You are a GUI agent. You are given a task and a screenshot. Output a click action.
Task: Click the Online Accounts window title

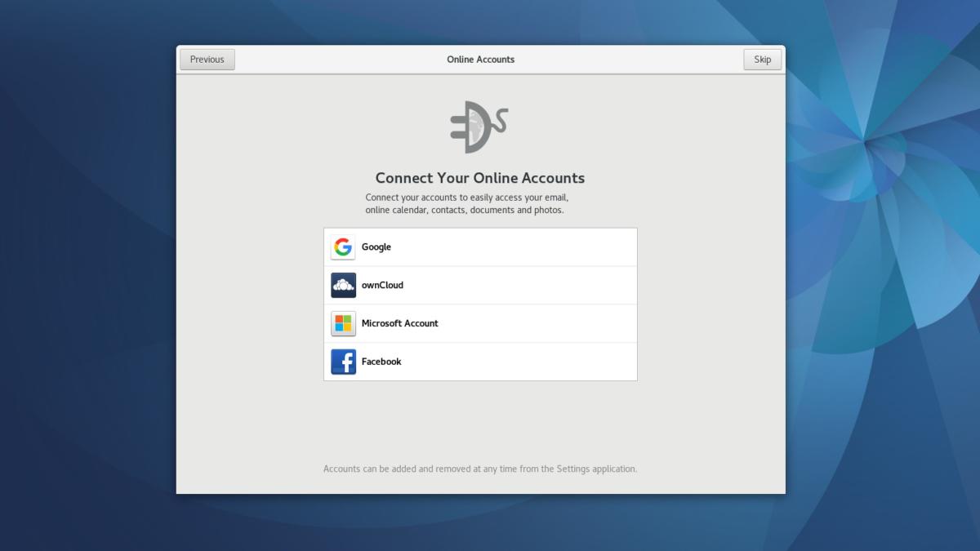pyautogui.click(x=481, y=60)
